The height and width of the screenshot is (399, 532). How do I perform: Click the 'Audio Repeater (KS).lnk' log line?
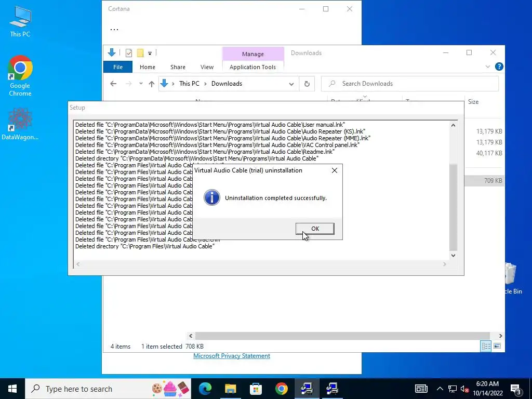[220, 131]
